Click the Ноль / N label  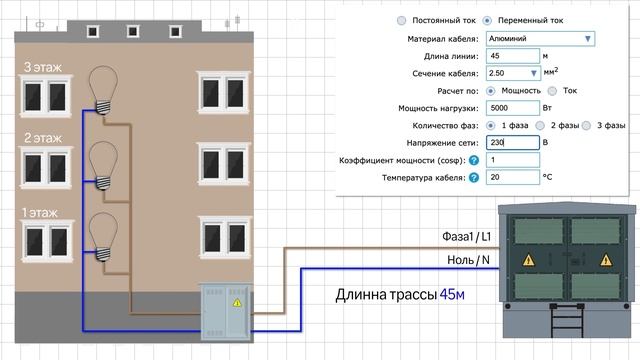click(x=468, y=260)
